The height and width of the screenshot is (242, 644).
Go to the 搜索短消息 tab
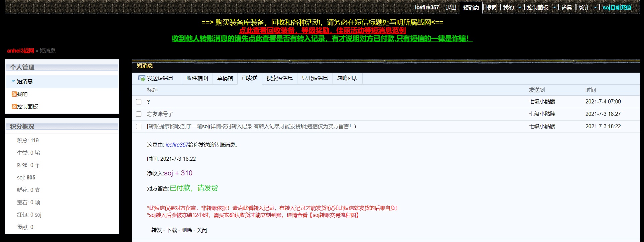click(x=279, y=78)
